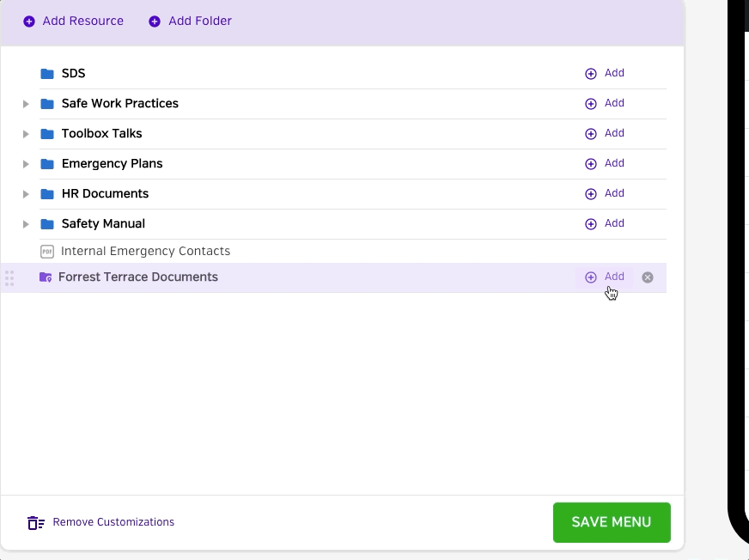Select the SDS folder icon
This screenshot has height=560, width=749.
[47, 74]
